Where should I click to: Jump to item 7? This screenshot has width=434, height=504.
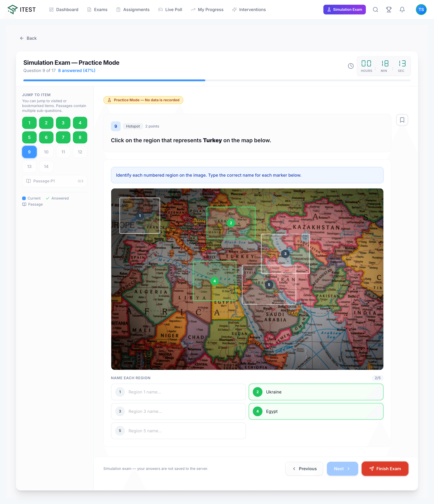tap(63, 137)
